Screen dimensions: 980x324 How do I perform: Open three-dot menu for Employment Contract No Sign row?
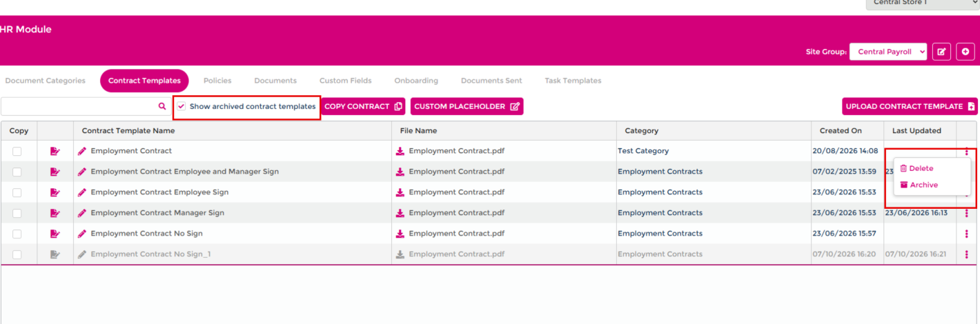(x=966, y=234)
